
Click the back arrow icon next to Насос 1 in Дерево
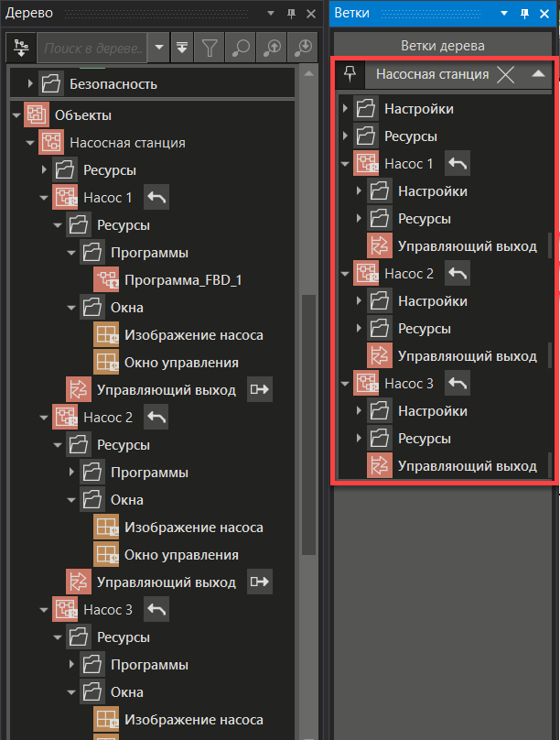(x=156, y=198)
